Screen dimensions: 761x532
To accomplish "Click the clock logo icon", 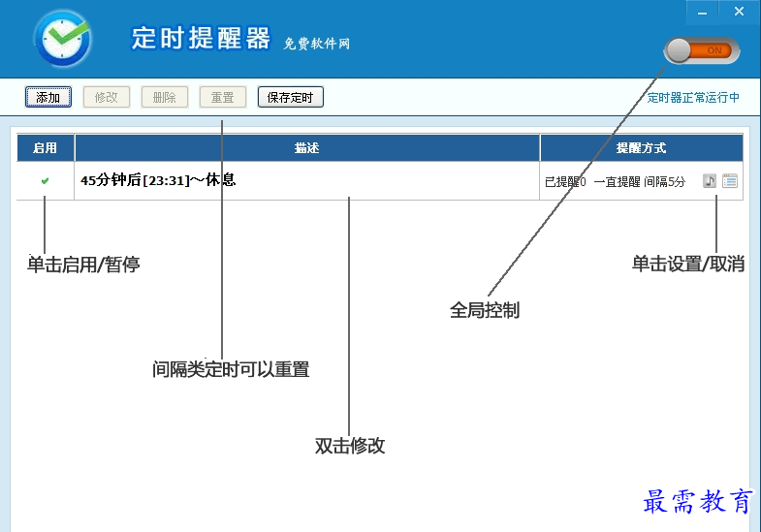I will [x=63, y=39].
